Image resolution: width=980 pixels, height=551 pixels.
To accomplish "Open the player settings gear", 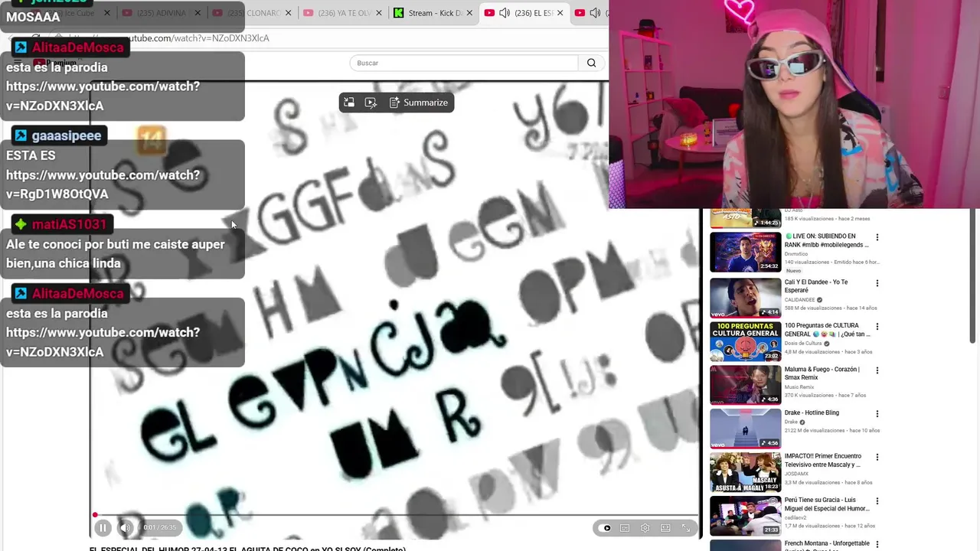I will point(645,528).
